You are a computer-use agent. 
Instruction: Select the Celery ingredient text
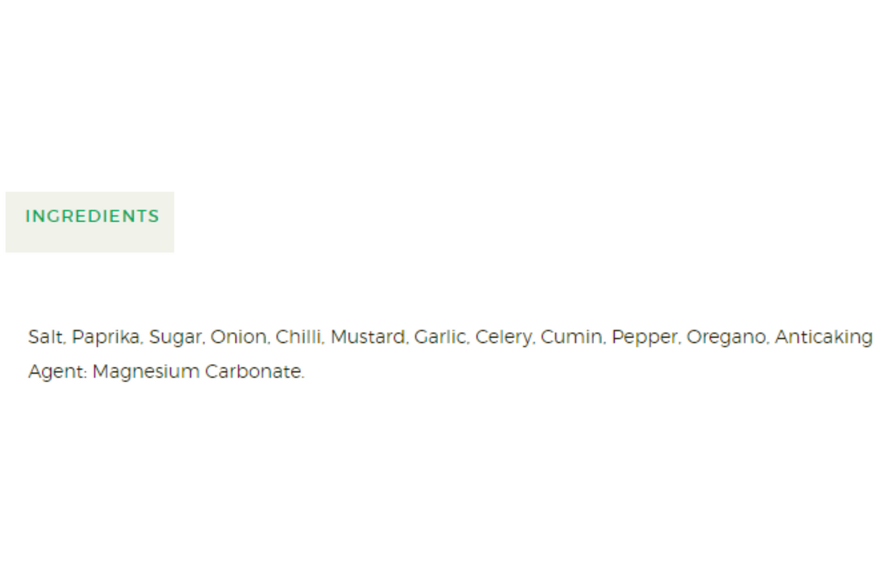pos(502,338)
